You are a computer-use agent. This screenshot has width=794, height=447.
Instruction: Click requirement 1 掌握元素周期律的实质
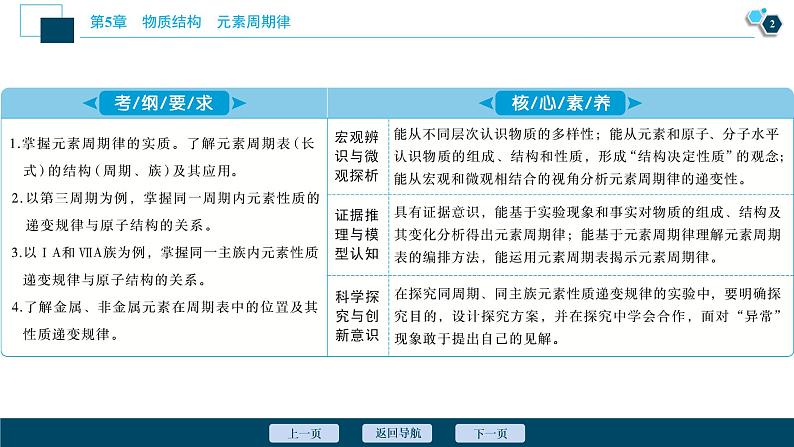pyautogui.click(x=163, y=157)
